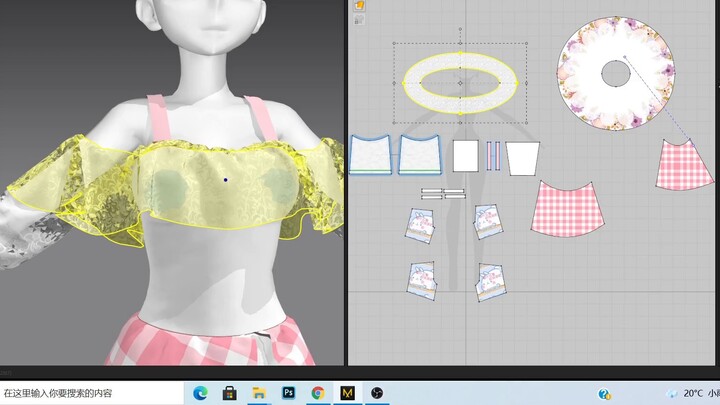Switch to Photoshop from the taskbar
This screenshot has height=405, width=720.
(288, 393)
